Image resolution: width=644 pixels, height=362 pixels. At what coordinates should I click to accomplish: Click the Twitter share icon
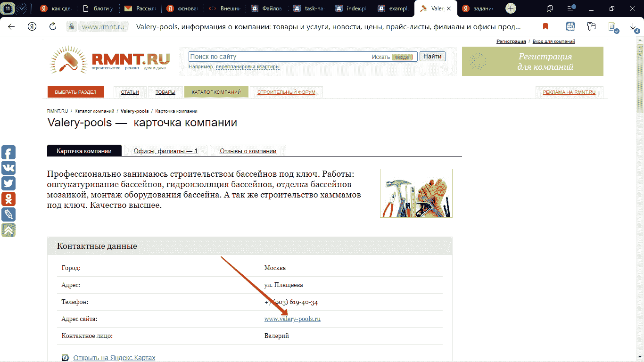coord(8,183)
